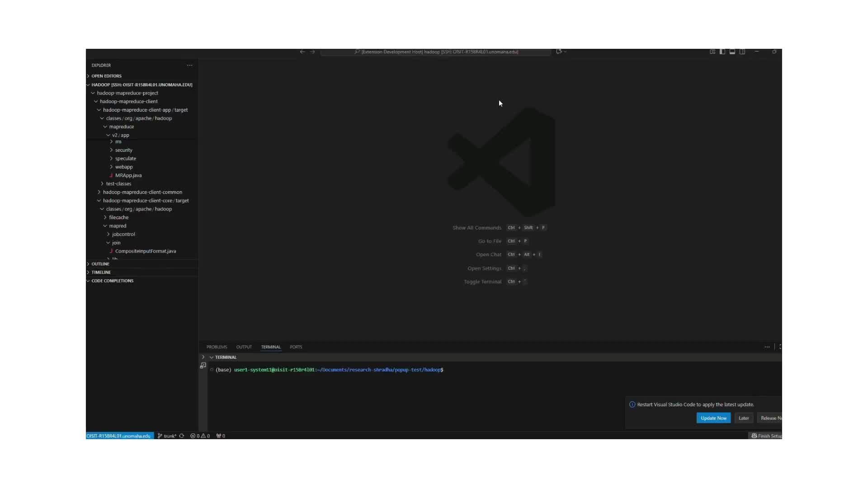Switch to the Problems tab
Image resolution: width=868 pixels, height=488 pixels.
click(x=217, y=347)
